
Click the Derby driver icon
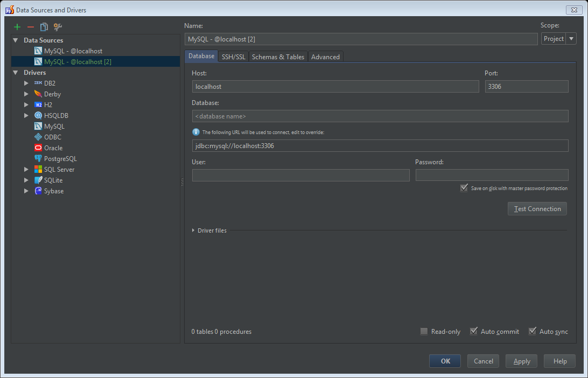coord(38,94)
